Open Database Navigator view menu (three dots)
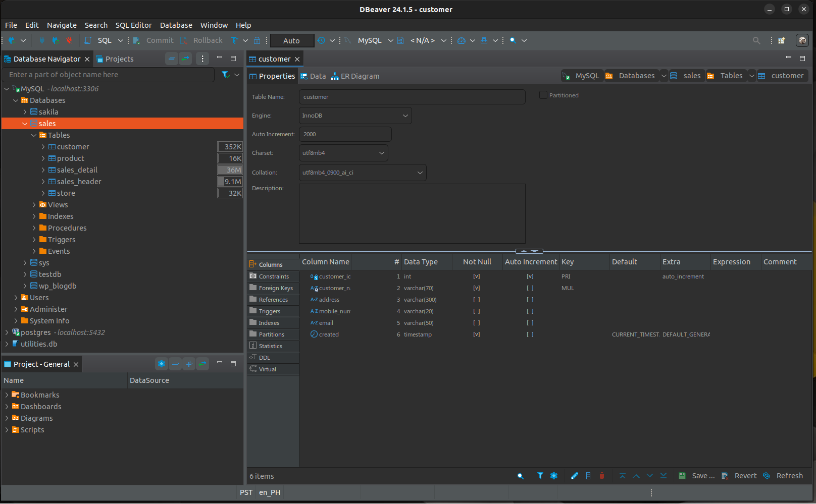This screenshot has height=504, width=816. click(202, 59)
